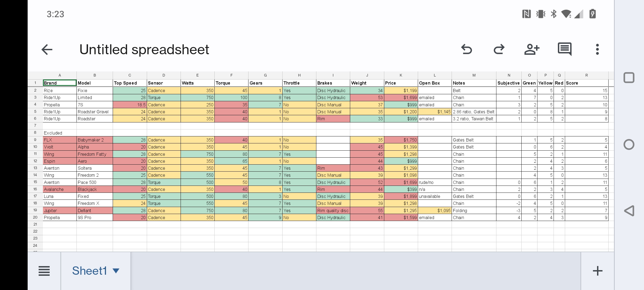Tap Android back triangle button

click(x=629, y=211)
